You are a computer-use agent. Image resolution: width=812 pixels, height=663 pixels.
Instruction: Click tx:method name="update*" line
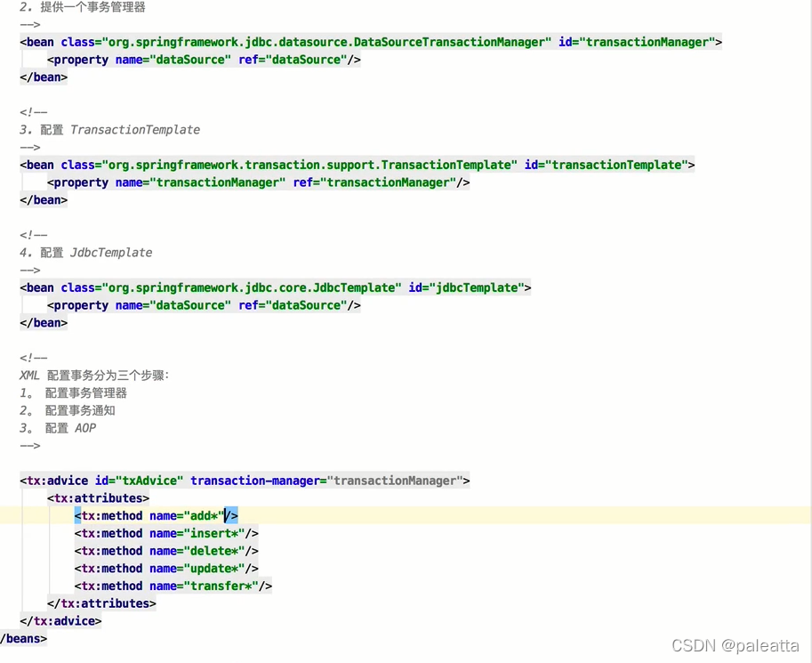pyautogui.click(x=166, y=569)
